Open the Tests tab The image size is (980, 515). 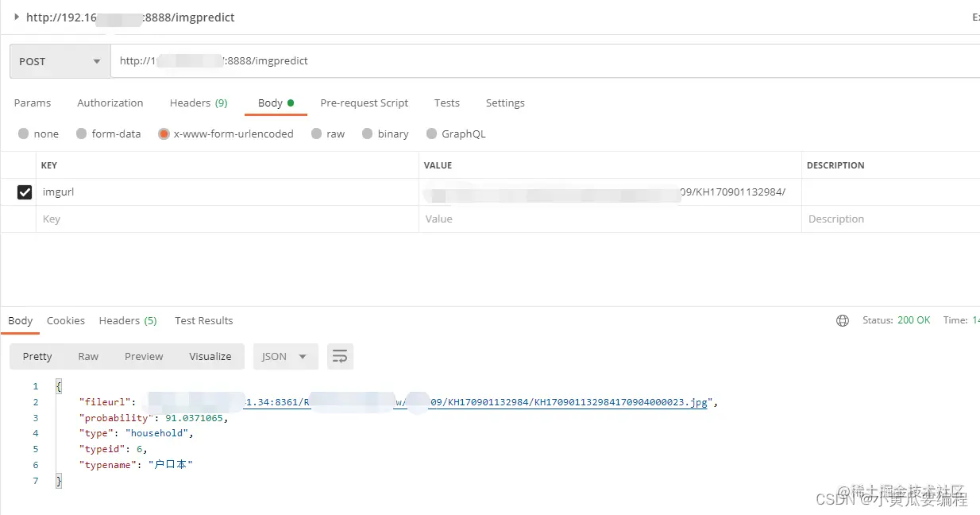[x=447, y=103]
